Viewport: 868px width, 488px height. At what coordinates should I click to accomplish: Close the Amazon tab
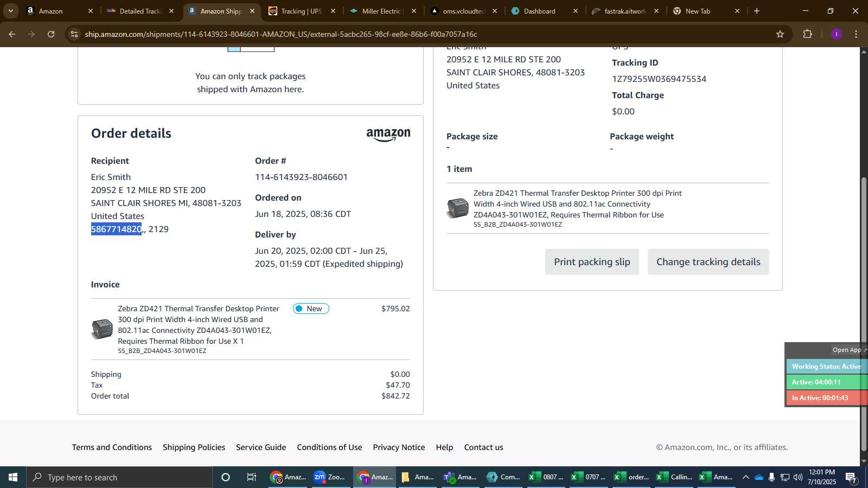click(91, 11)
